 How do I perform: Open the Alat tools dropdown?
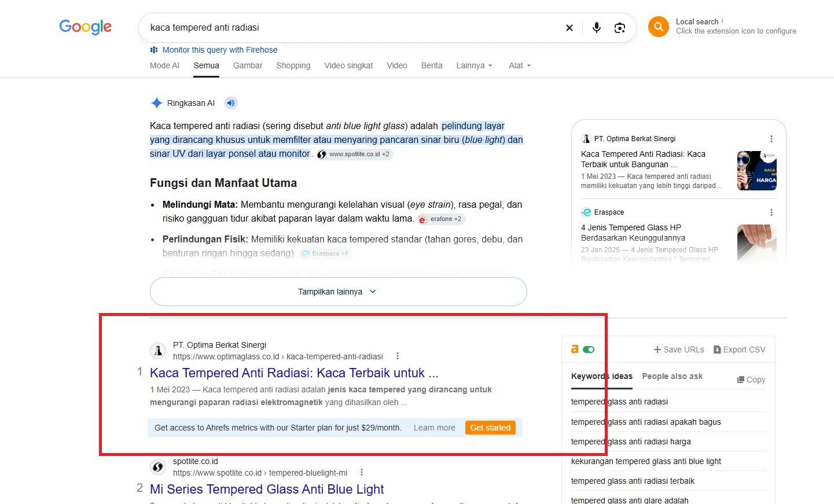[x=520, y=65]
